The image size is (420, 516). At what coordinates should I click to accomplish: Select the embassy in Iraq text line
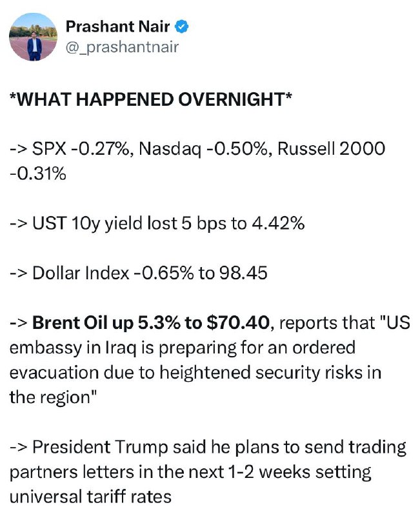[183, 348]
